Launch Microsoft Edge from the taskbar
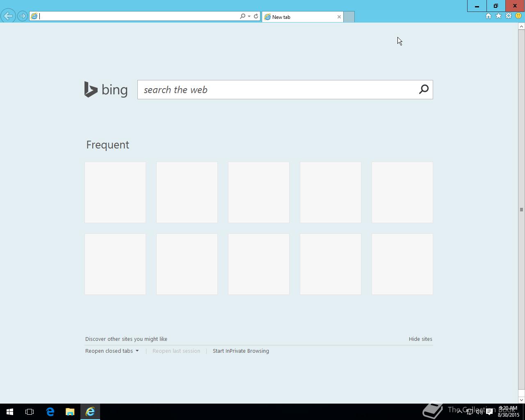The width and height of the screenshot is (525, 420). (x=50, y=412)
